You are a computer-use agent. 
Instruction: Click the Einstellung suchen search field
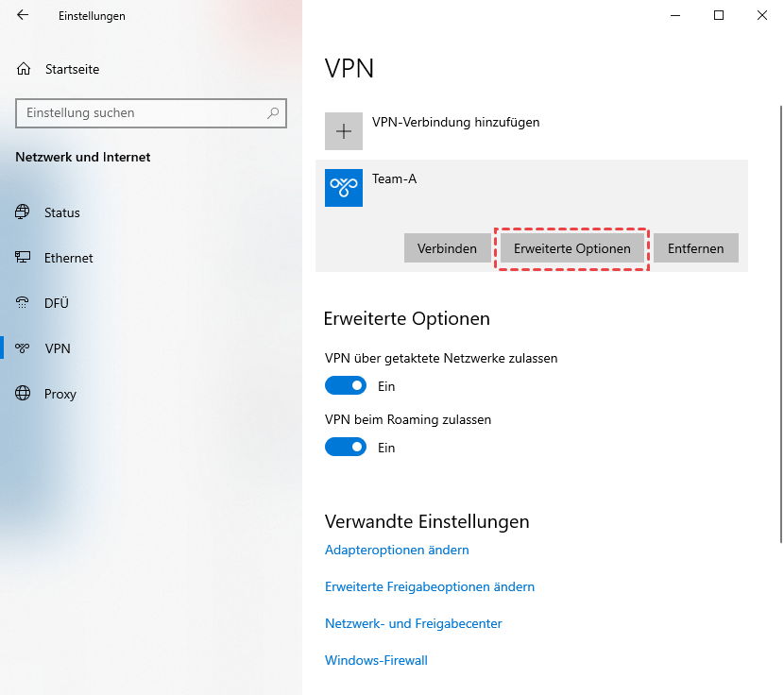click(x=142, y=113)
